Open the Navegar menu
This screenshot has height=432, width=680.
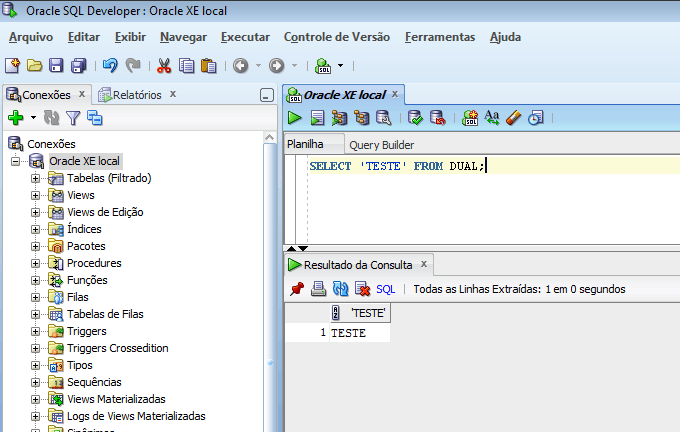pyautogui.click(x=183, y=37)
